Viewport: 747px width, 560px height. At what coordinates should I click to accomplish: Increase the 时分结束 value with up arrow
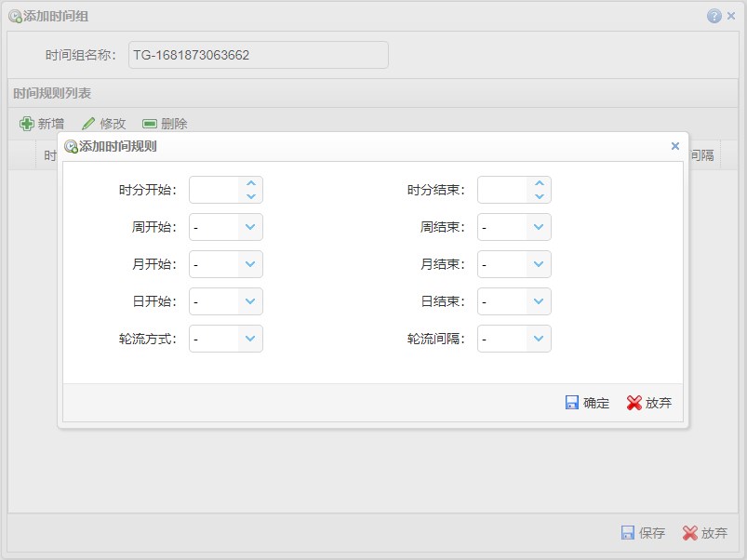540,184
